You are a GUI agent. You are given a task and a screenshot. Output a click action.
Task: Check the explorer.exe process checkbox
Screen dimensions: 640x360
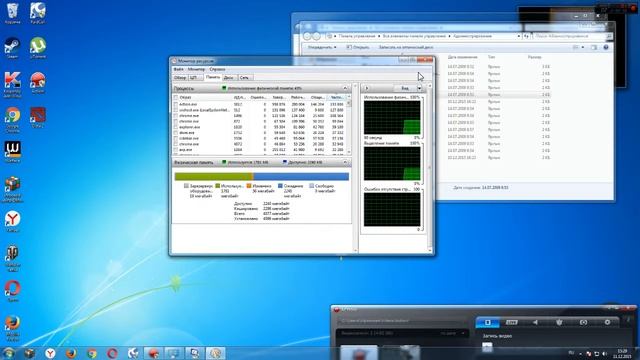click(176, 127)
